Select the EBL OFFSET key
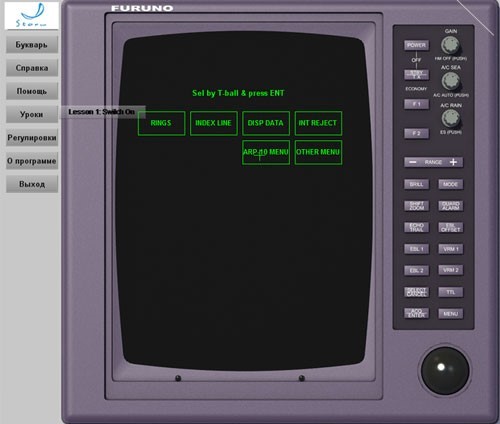Screen dimensions: 500x424 [x=450, y=227]
